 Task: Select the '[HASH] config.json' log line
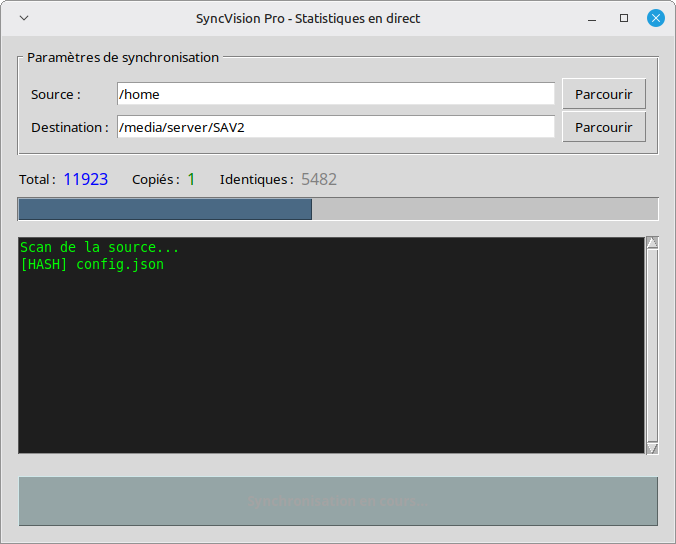(x=92, y=265)
